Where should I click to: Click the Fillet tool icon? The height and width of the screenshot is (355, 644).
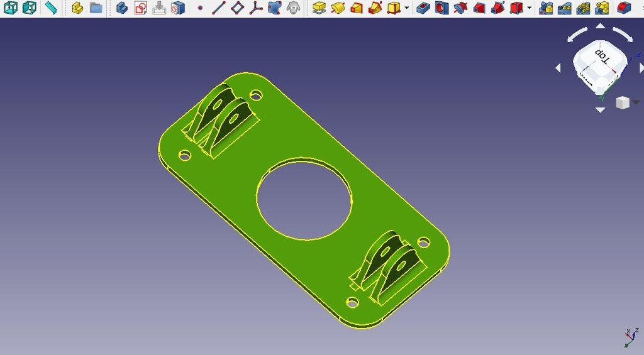[x=623, y=8]
